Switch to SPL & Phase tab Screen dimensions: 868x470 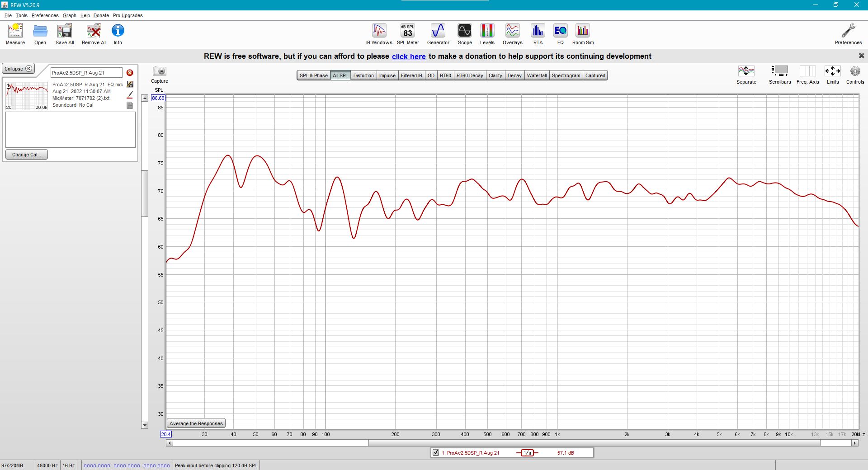pos(313,75)
